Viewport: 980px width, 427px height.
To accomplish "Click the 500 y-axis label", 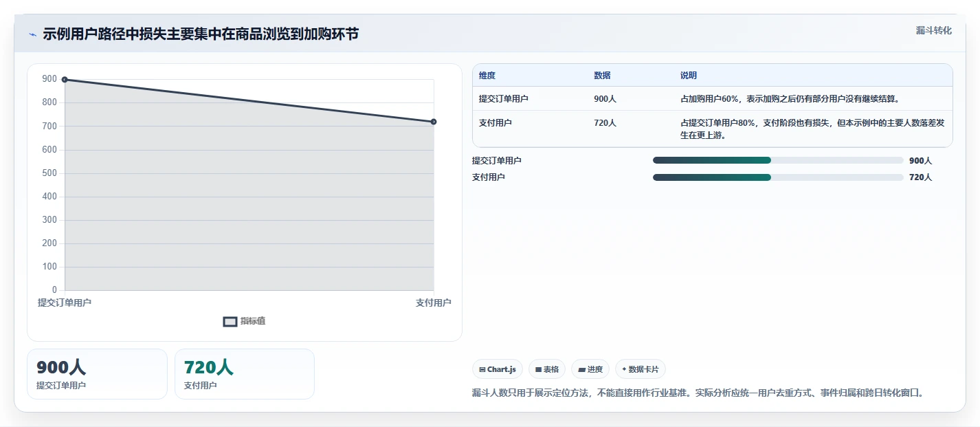I will (x=49, y=173).
